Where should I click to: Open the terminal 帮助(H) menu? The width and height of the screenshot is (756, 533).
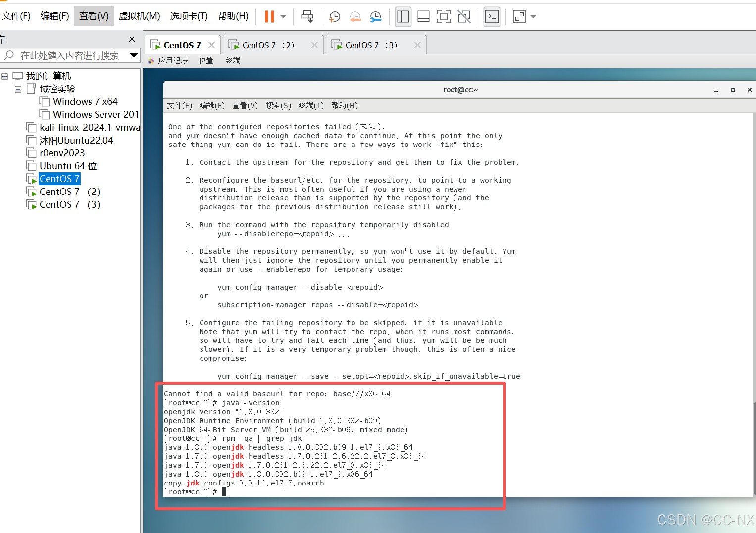tap(345, 106)
